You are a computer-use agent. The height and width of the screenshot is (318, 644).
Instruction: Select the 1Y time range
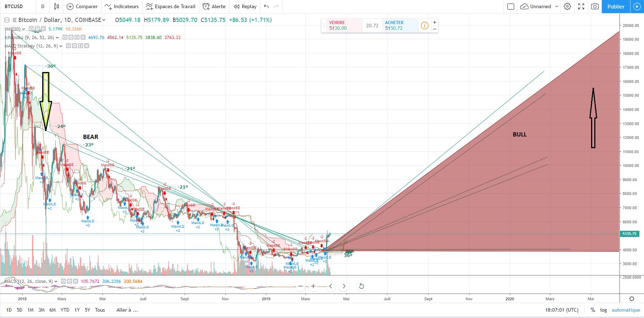(x=77, y=310)
